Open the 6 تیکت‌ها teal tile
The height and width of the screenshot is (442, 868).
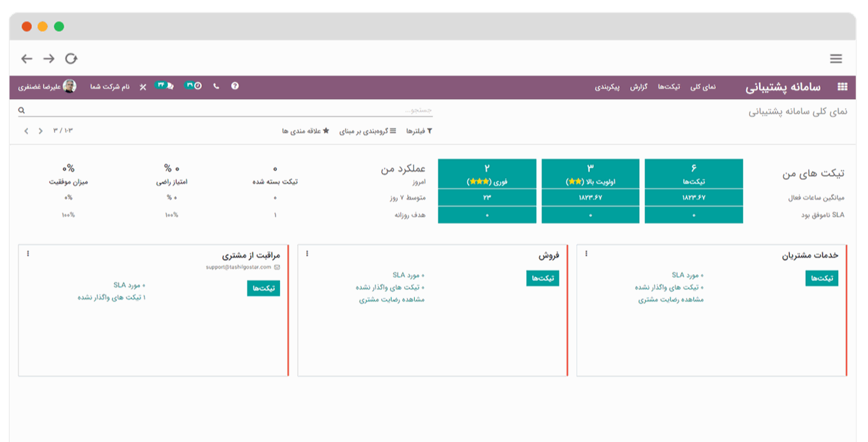pos(694,174)
